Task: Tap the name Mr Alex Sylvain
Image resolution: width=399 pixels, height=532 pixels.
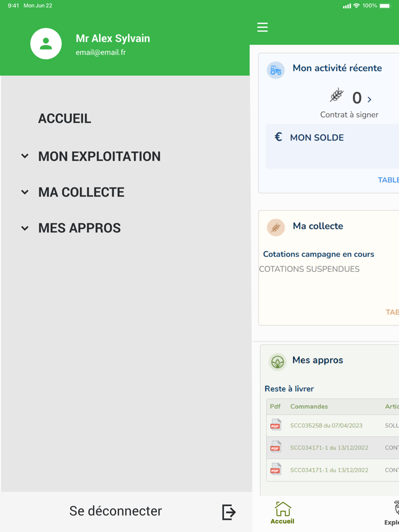Action: [113, 38]
